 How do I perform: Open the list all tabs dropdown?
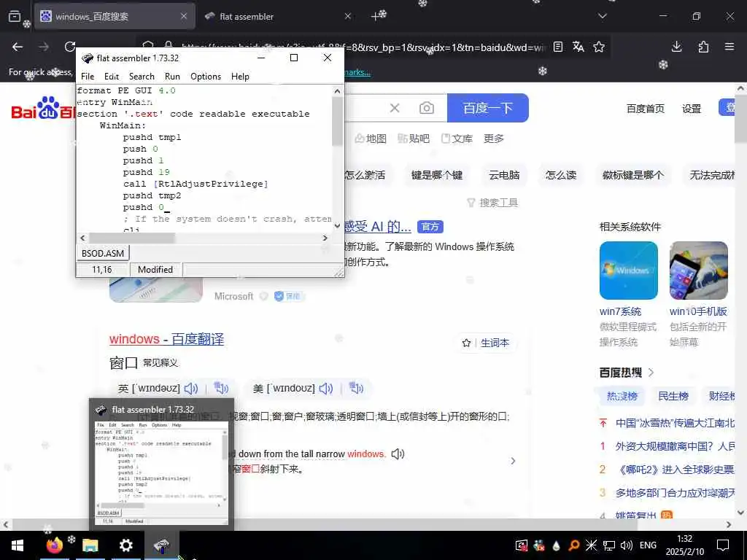click(x=602, y=16)
